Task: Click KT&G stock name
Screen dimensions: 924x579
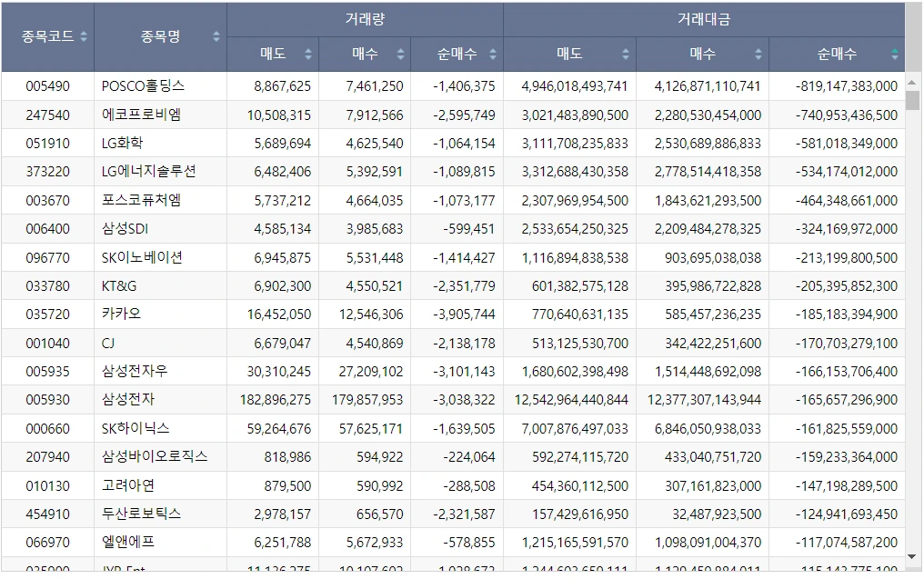Action: click(x=119, y=285)
